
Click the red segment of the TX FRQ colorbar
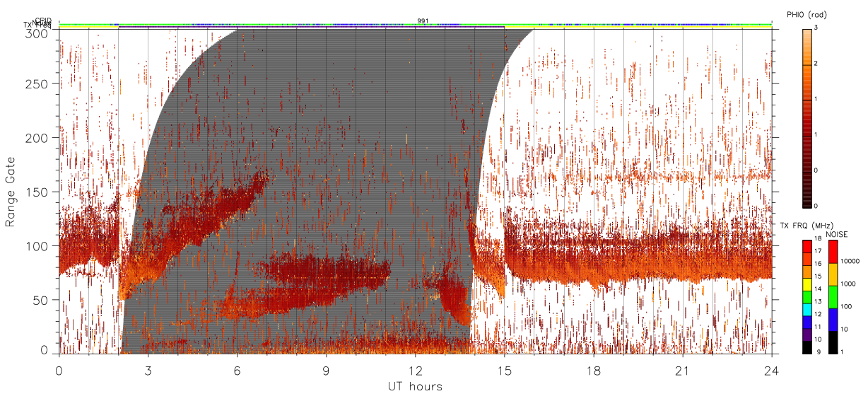coord(807,246)
